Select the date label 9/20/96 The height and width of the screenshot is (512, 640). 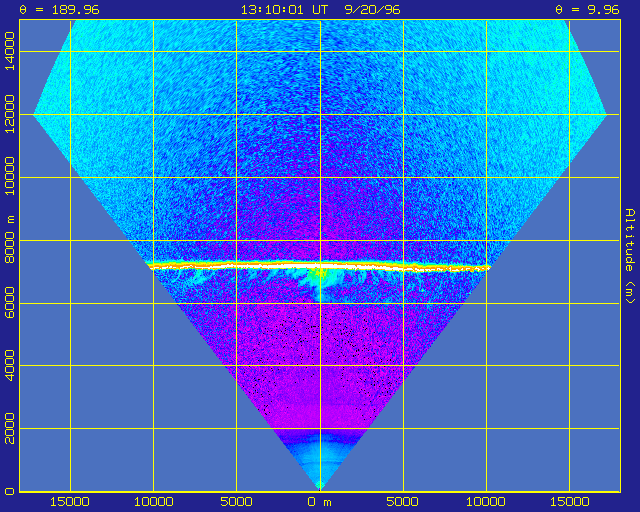(372, 9)
